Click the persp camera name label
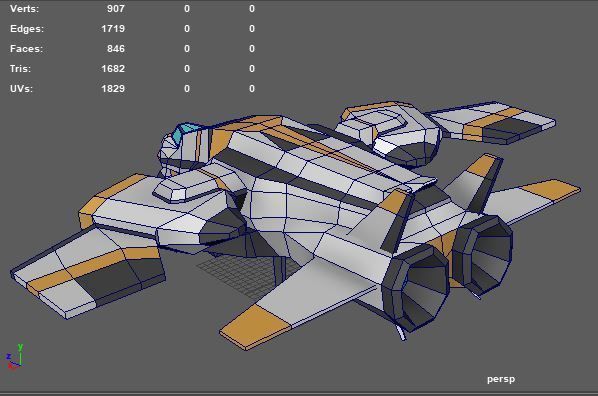Viewport: 598px width, 396px height. pyautogui.click(x=501, y=379)
